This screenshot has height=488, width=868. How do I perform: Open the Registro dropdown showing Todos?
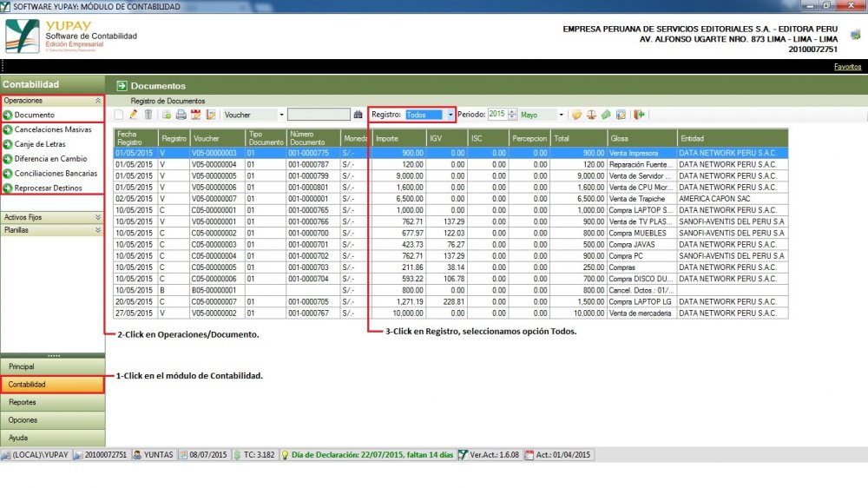pos(450,115)
